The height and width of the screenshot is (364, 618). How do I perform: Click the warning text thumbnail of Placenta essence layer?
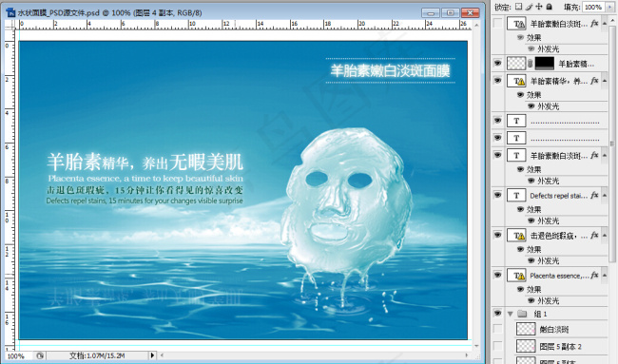point(516,276)
